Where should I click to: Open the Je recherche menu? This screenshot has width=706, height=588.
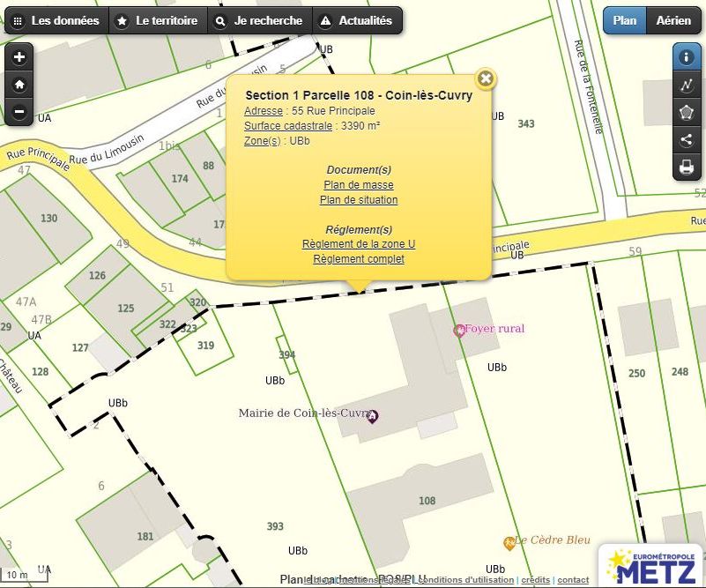(259, 20)
